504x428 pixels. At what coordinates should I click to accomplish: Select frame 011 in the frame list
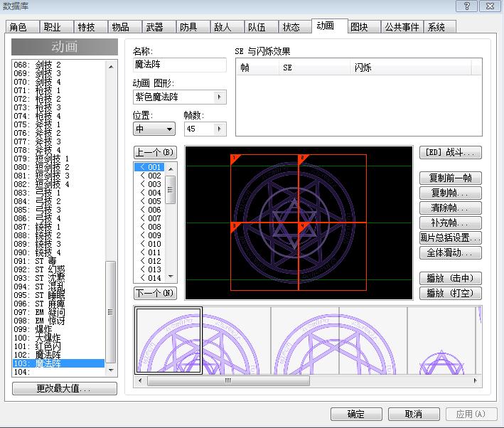click(149, 252)
